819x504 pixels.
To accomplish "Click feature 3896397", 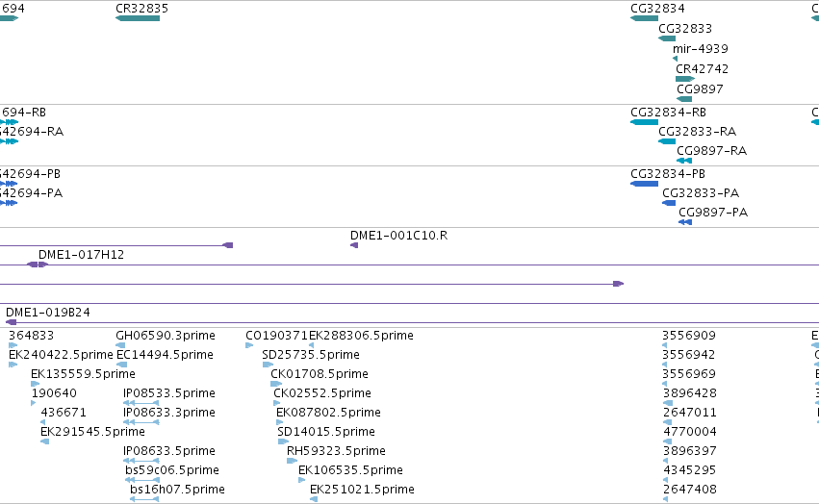I will (689, 451).
